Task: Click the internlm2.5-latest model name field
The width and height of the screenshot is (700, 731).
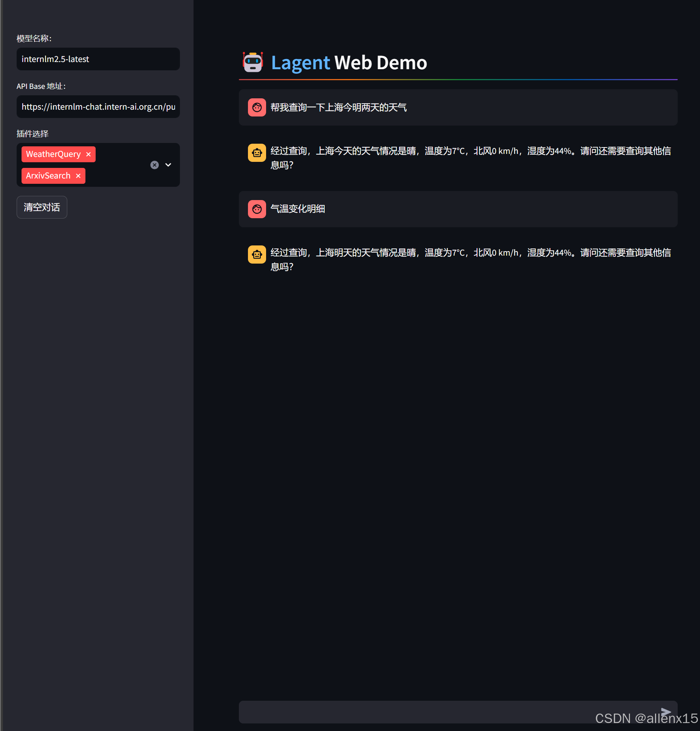Action: (98, 59)
